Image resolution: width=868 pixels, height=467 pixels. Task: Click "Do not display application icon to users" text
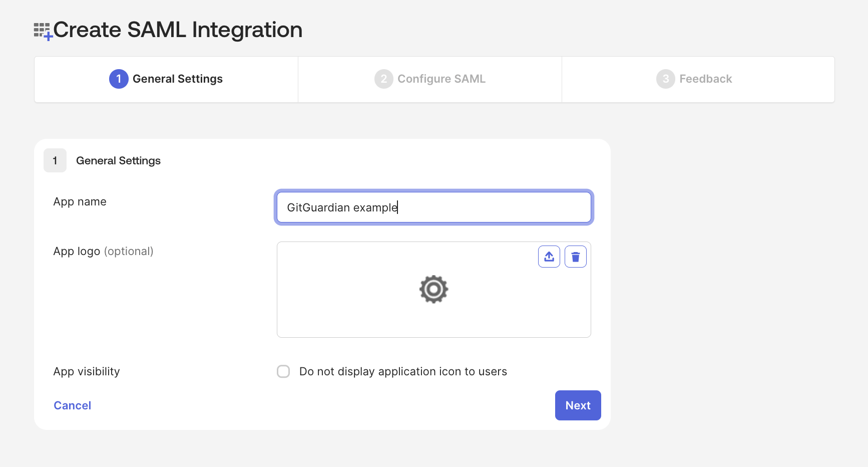[x=403, y=371]
